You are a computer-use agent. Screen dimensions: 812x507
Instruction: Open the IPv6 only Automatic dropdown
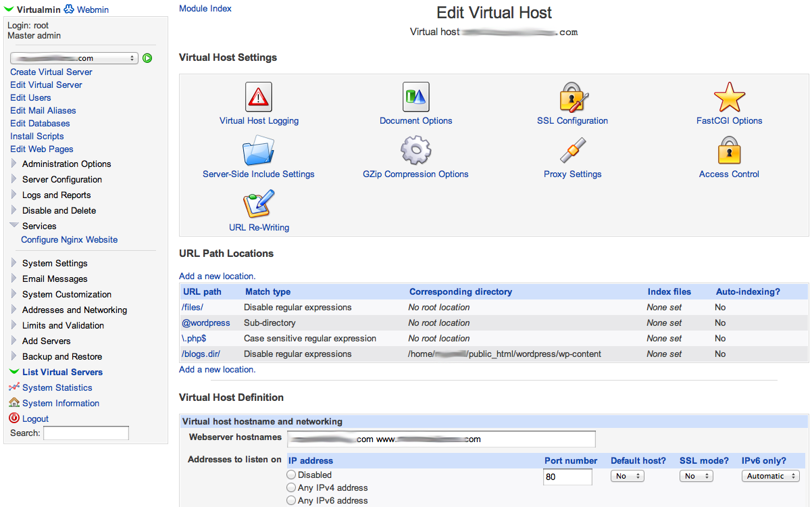tap(770, 477)
